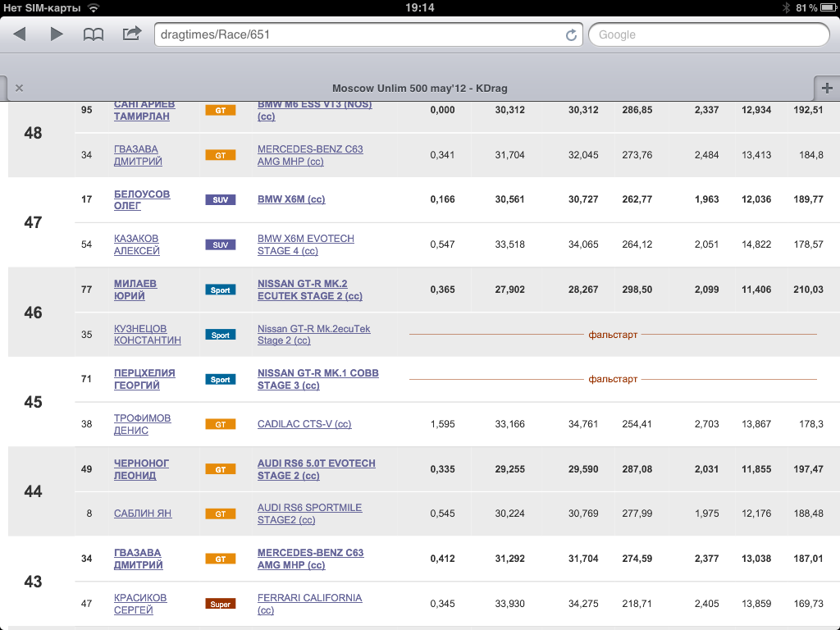The image size is (840, 630).
Task: Open the CADILAC CTS-V (cc) link
Action: tap(304, 424)
